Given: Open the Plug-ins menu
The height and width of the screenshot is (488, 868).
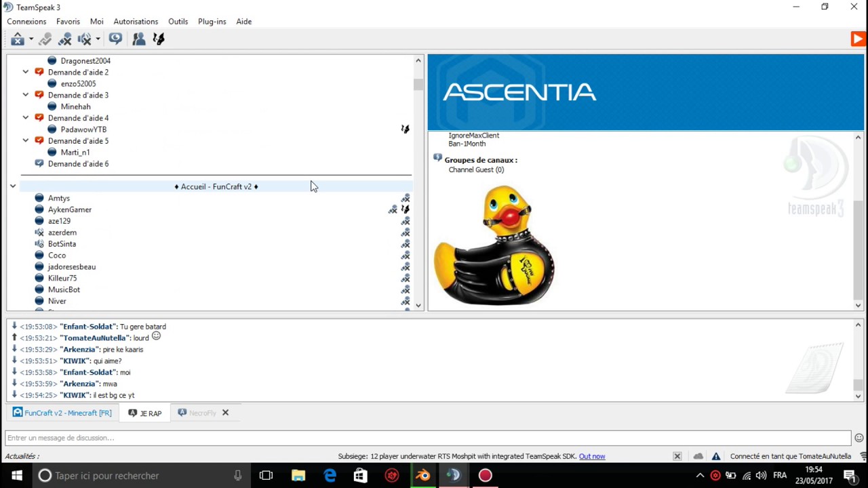Looking at the screenshot, I should coord(212,22).
